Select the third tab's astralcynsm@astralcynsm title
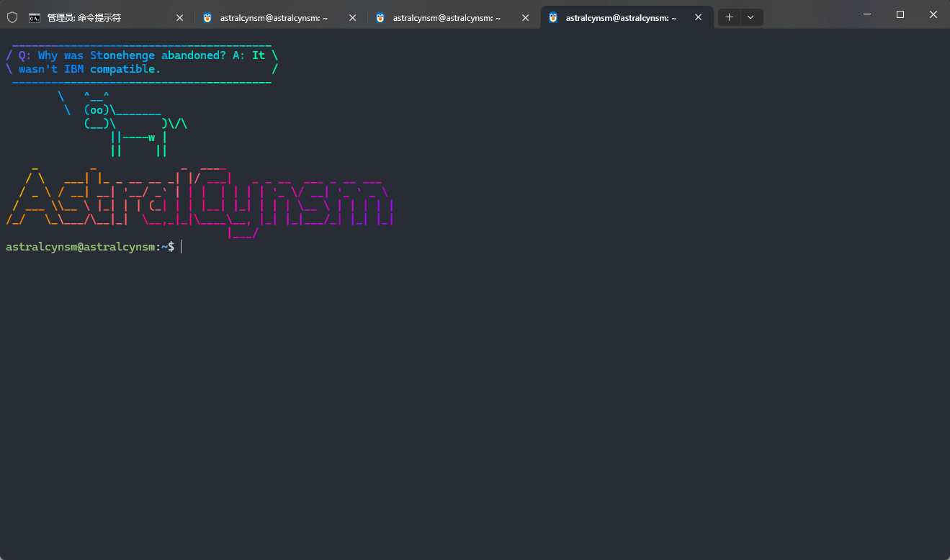 tap(447, 18)
